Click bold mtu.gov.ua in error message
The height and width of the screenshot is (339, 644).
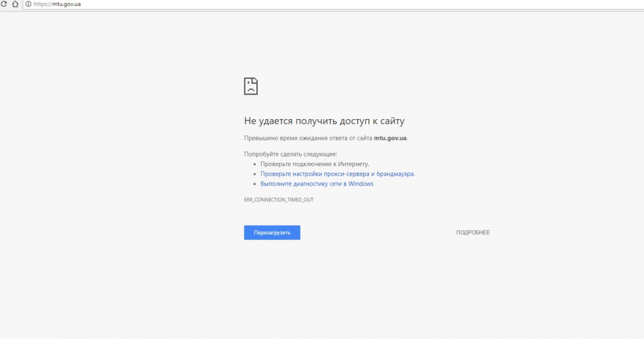point(390,138)
